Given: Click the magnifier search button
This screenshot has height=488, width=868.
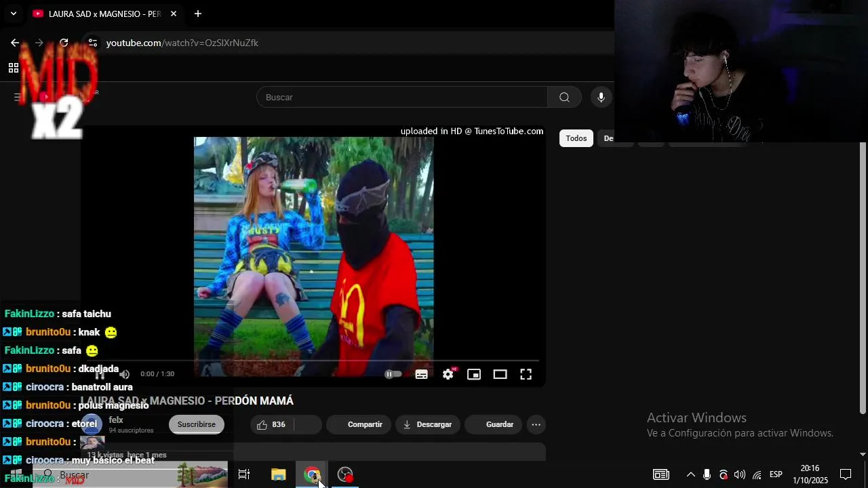Looking at the screenshot, I should pos(564,97).
